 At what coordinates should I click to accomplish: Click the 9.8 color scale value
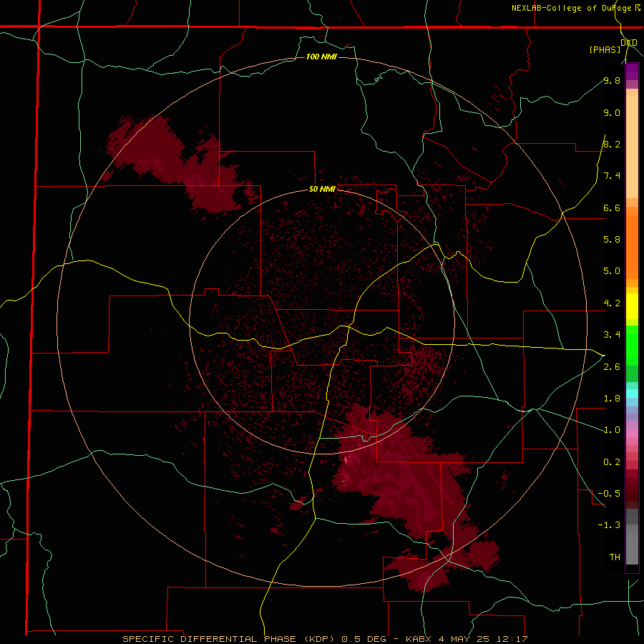click(612, 80)
